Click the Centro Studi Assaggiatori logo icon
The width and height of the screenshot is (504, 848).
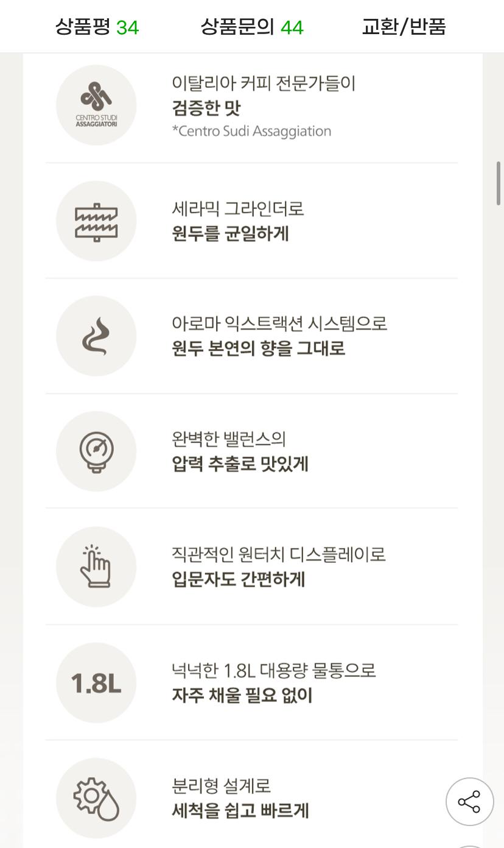96,105
